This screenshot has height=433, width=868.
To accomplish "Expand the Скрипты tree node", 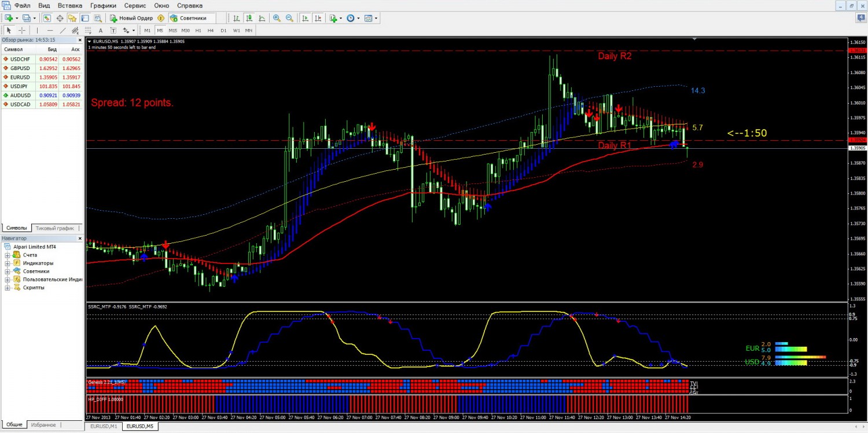I will pos(8,287).
